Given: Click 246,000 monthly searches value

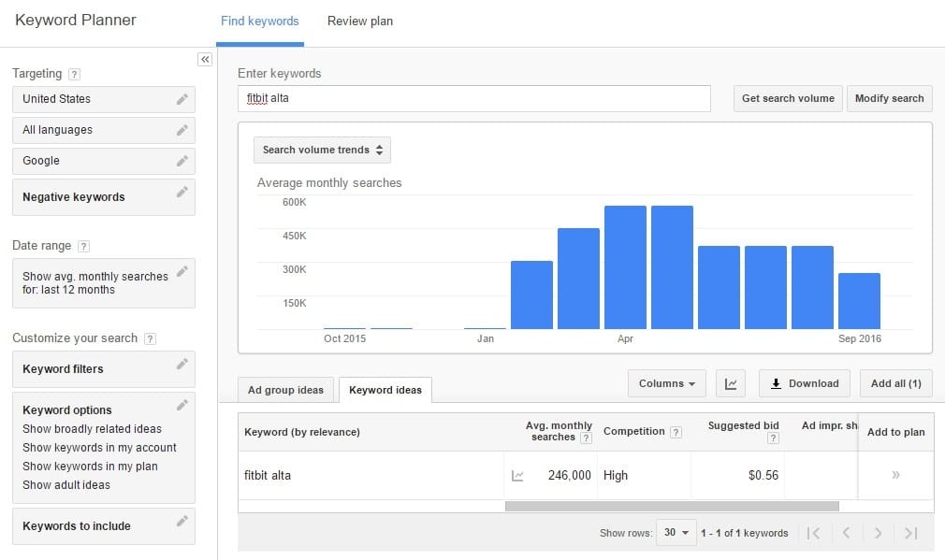Looking at the screenshot, I should pyautogui.click(x=570, y=476).
